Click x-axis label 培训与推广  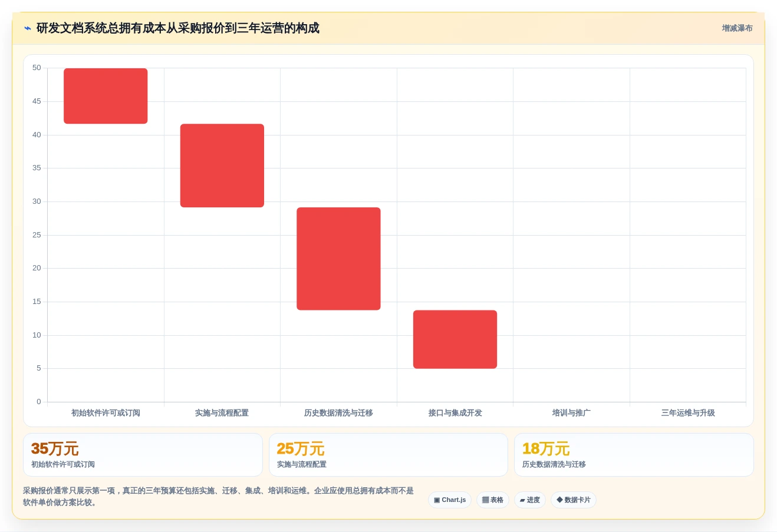click(x=571, y=413)
